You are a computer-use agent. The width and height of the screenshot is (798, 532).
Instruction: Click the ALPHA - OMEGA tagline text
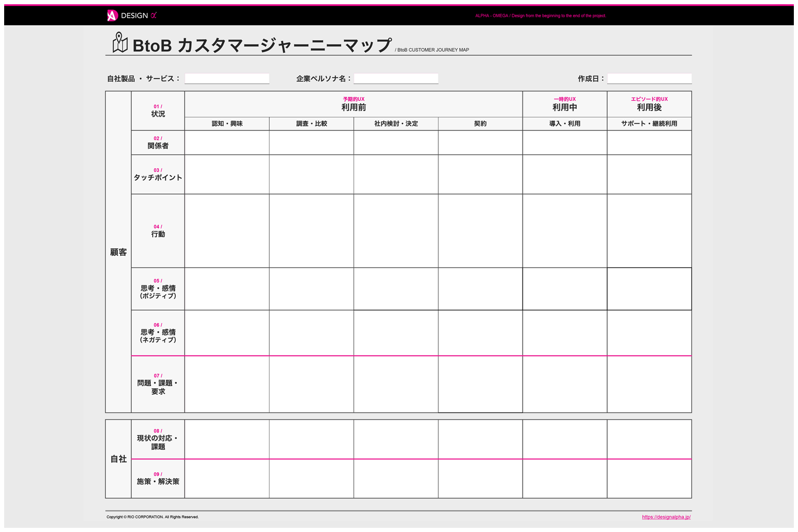540,16
